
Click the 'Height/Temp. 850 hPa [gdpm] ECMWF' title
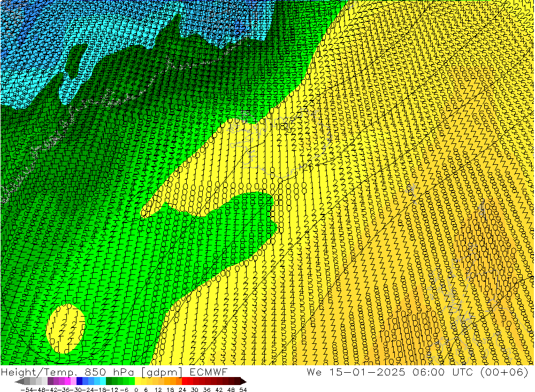point(114,372)
